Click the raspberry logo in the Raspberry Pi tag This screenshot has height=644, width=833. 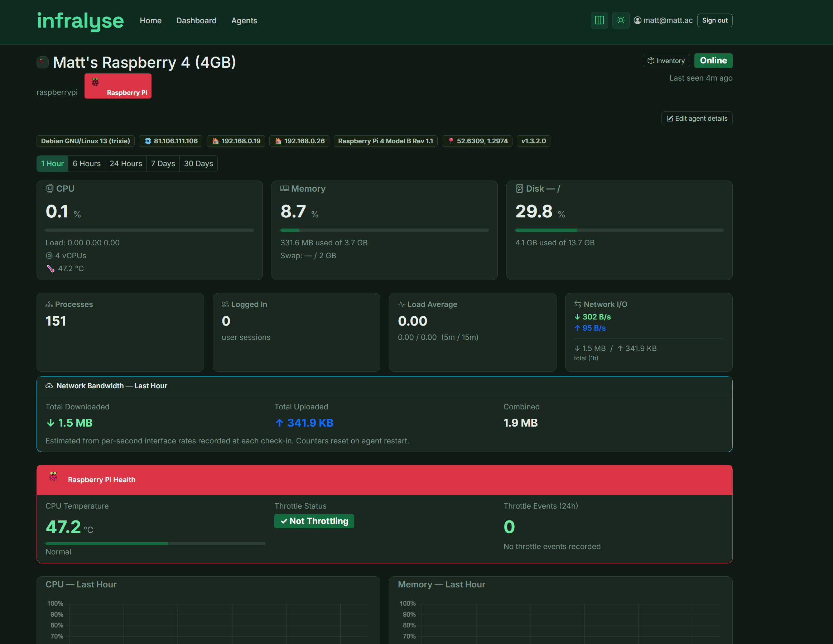point(95,82)
